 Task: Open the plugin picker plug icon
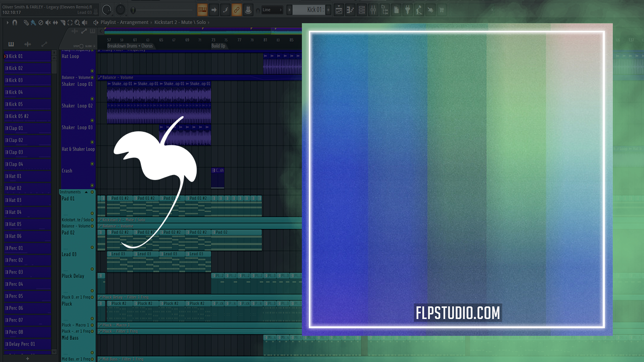click(408, 10)
